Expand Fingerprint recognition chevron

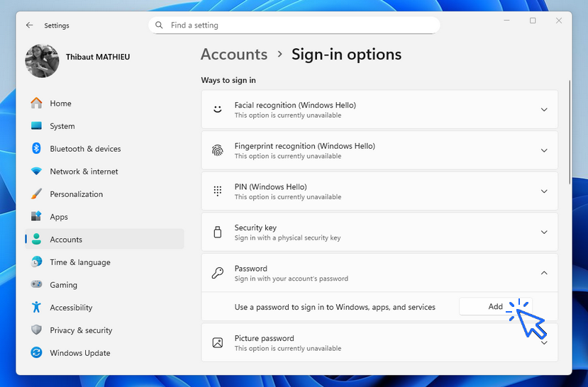pos(544,150)
